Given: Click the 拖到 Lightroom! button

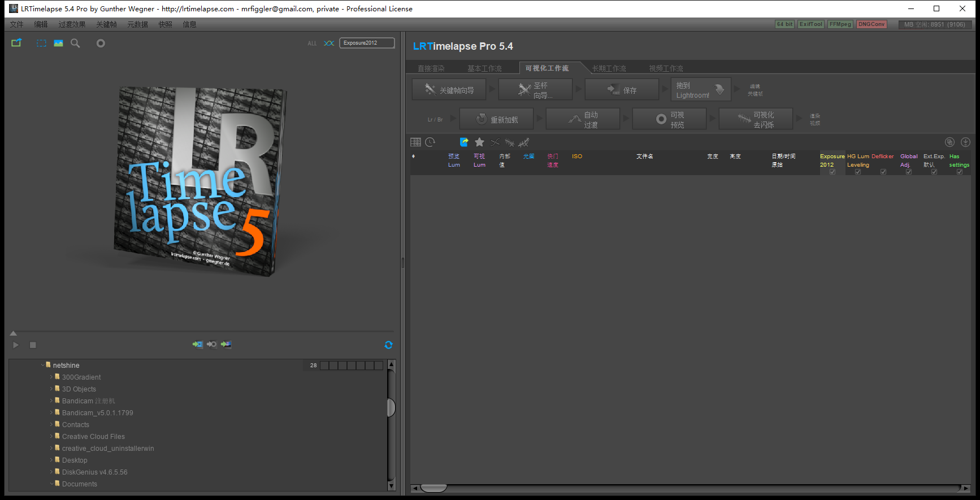Looking at the screenshot, I should [701, 90].
